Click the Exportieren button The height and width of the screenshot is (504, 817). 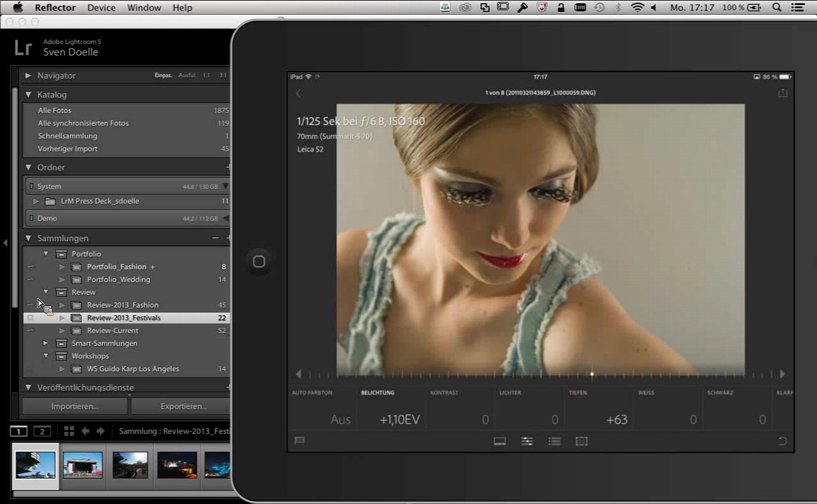pos(183,406)
